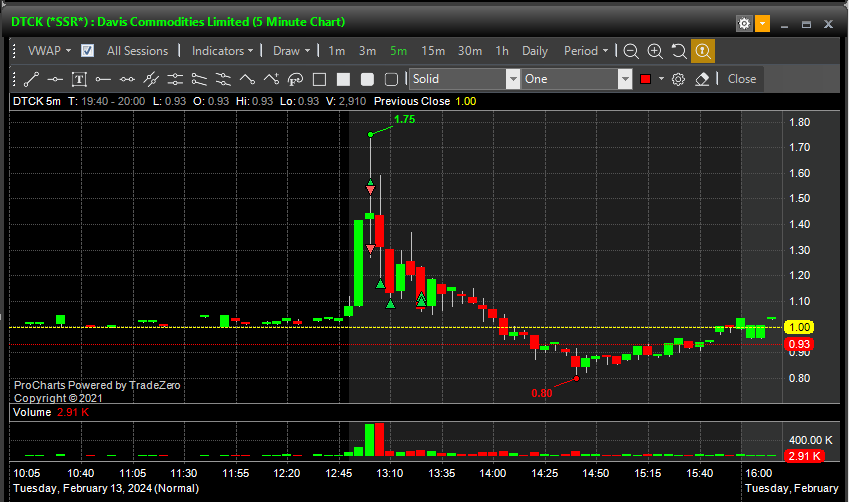
Task: Close the drawing toolbar
Action: 742,79
